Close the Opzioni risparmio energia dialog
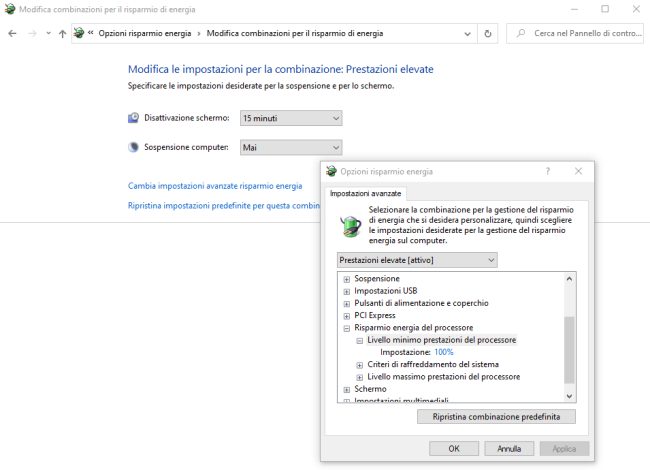The image size is (650, 470). pos(578,171)
